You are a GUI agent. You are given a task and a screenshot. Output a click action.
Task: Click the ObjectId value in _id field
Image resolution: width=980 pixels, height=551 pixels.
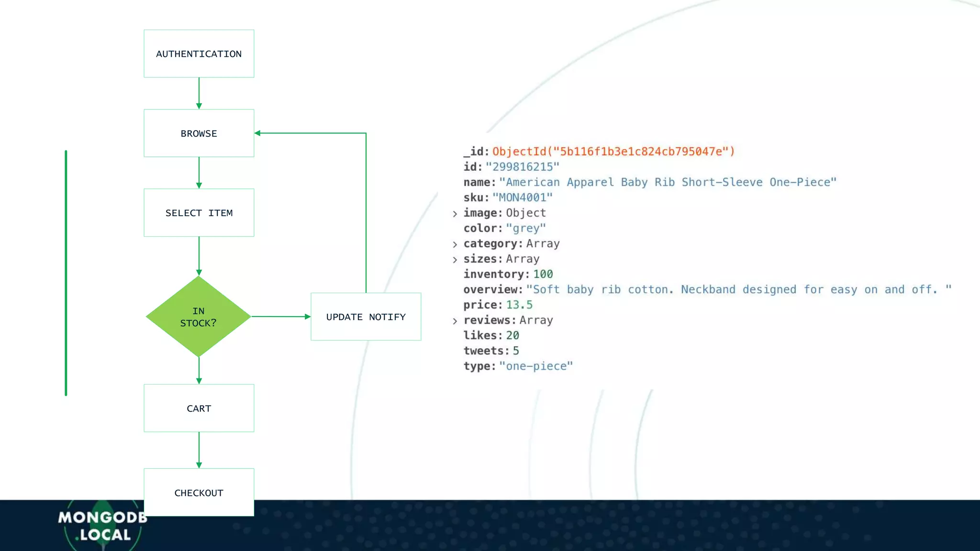(x=613, y=152)
